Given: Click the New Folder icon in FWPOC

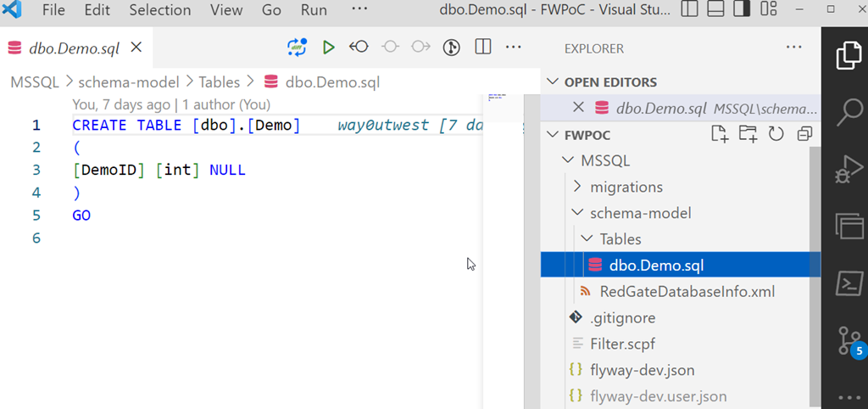Looking at the screenshot, I should pyautogui.click(x=748, y=134).
